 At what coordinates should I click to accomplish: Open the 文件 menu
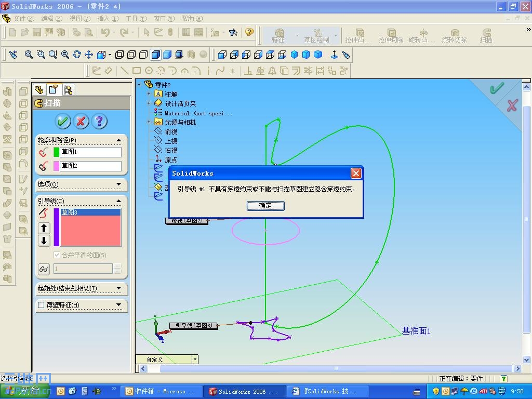click(24, 19)
